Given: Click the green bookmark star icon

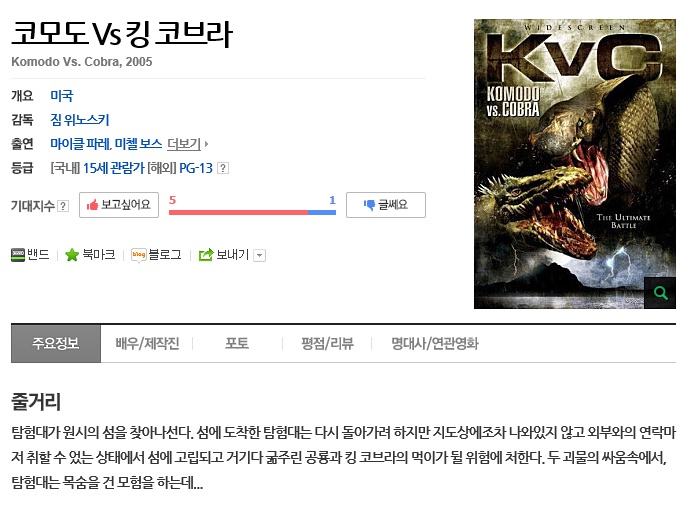Looking at the screenshot, I should 72,255.
